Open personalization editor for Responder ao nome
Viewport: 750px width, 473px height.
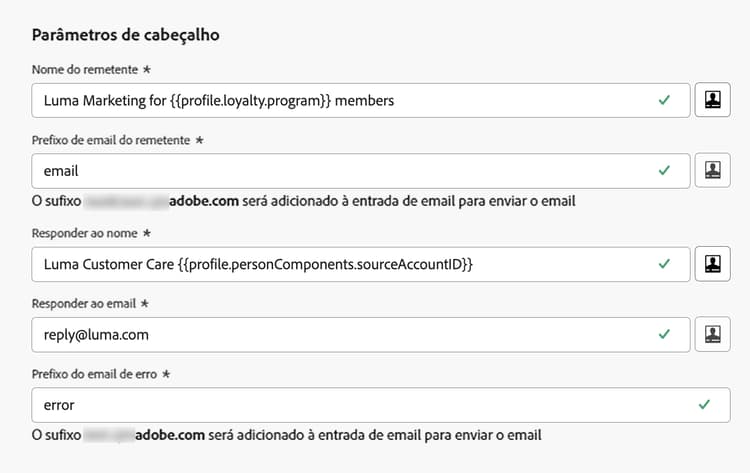click(x=712, y=264)
